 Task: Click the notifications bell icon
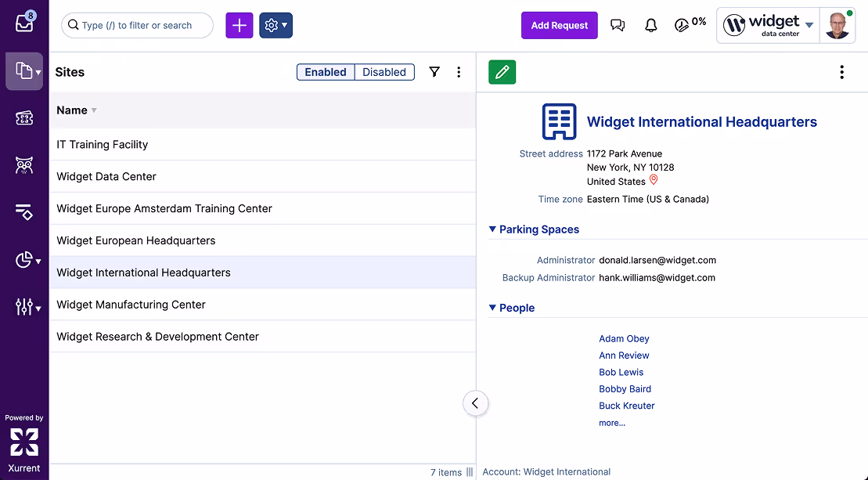pos(650,24)
